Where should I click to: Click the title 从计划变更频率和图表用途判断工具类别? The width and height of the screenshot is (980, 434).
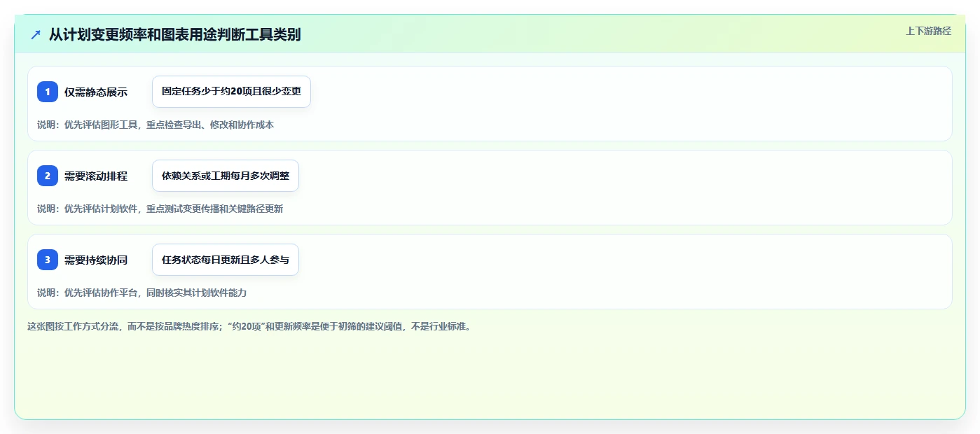tap(174, 34)
